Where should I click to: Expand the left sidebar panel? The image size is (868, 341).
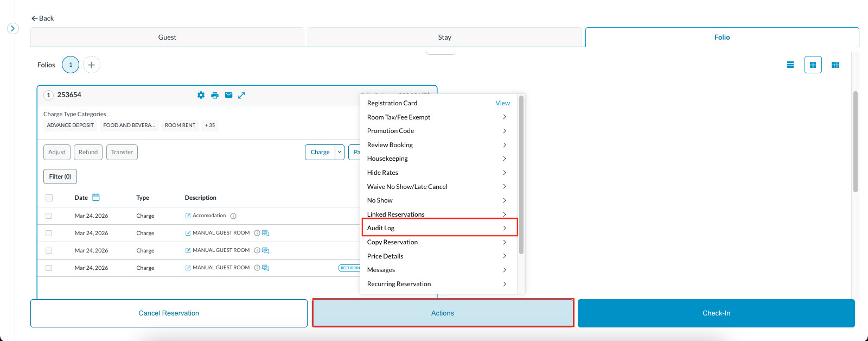13,28
